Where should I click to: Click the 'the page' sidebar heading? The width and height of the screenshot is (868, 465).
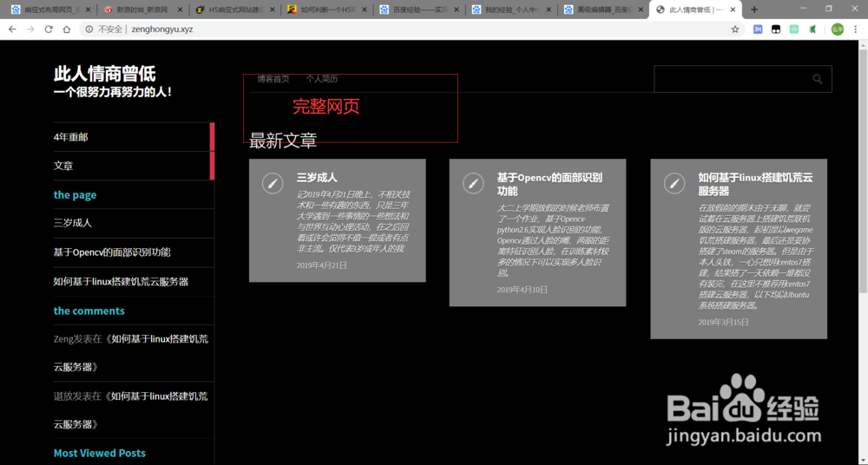(x=75, y=195)
